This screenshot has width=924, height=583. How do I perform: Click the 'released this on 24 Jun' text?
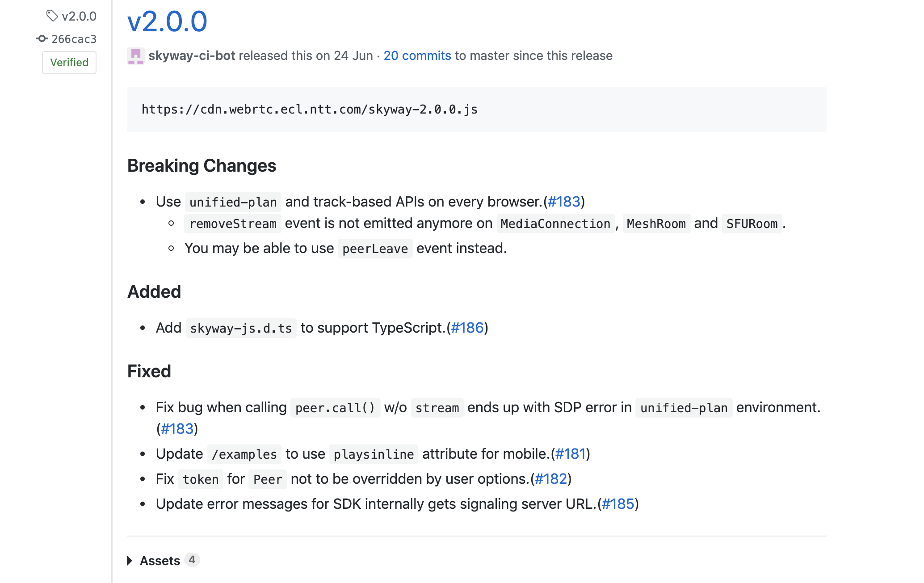[306, 56]
